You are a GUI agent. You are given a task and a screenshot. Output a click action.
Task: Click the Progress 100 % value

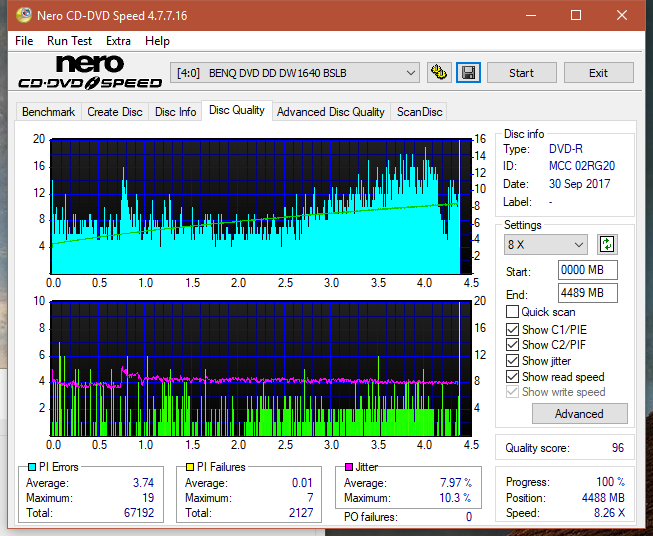coord(610,482)
